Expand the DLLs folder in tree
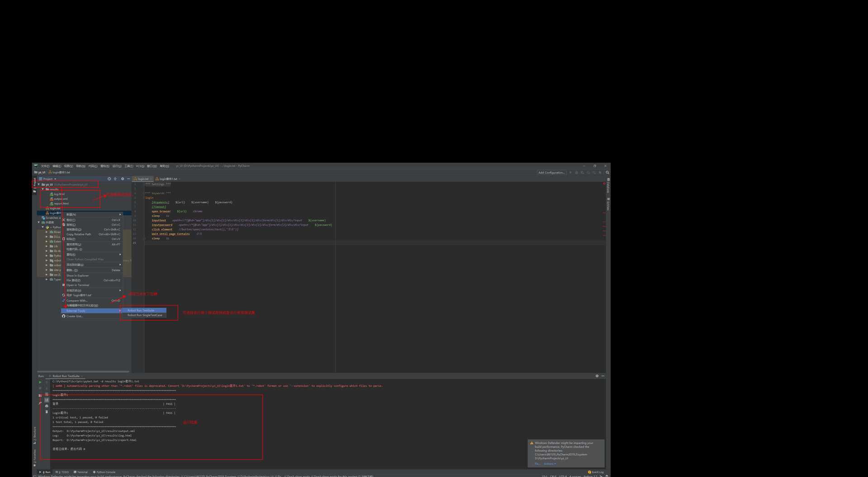 point(47,237)
